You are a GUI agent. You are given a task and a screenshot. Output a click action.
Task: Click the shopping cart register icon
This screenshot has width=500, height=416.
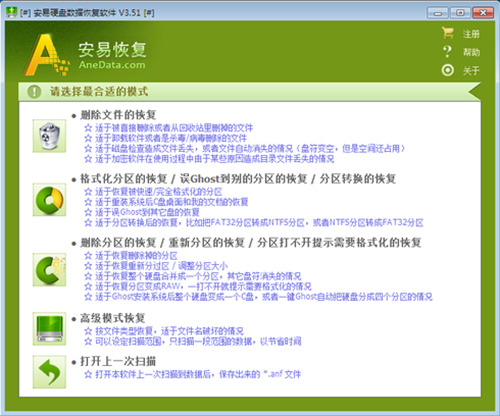pyautogui.click(x=448, y=33)
